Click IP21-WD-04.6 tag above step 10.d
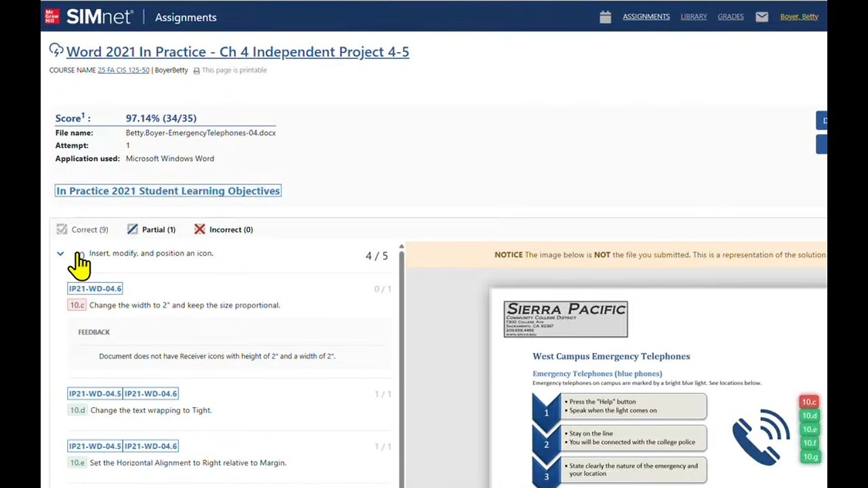The height and width of the screenshot is (488, 868). [x=151, y=394]
